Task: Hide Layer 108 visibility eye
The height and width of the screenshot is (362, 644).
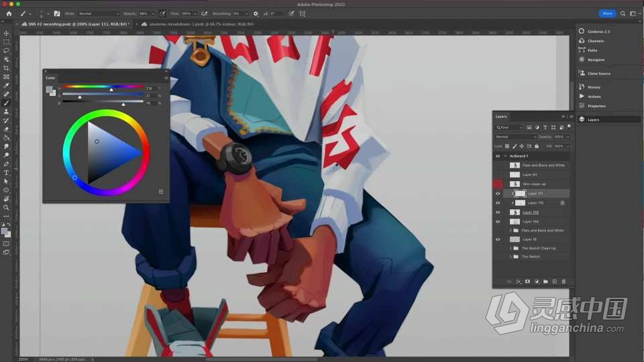Action: click(498, 213)
